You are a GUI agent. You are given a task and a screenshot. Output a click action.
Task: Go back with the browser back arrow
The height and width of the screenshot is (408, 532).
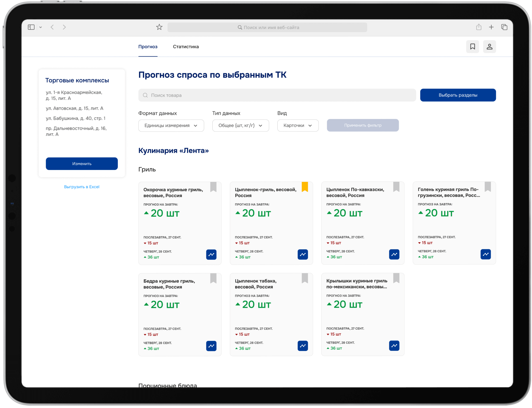pyautogui.click(x=52, y=27)
